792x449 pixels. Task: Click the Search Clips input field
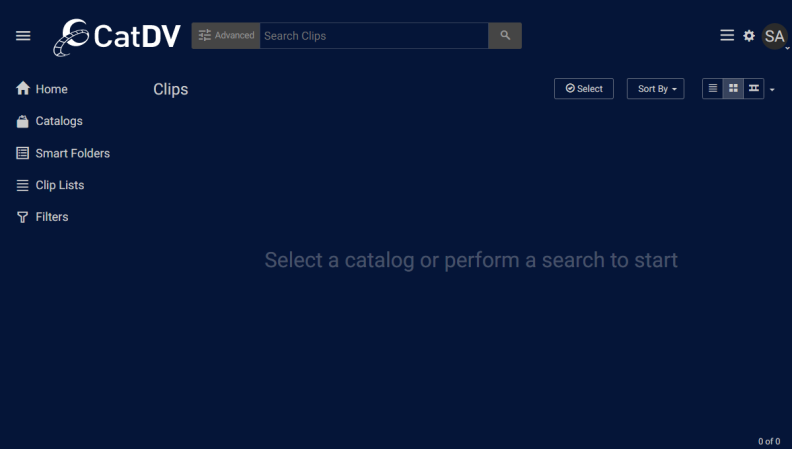[x=374, y=35]
